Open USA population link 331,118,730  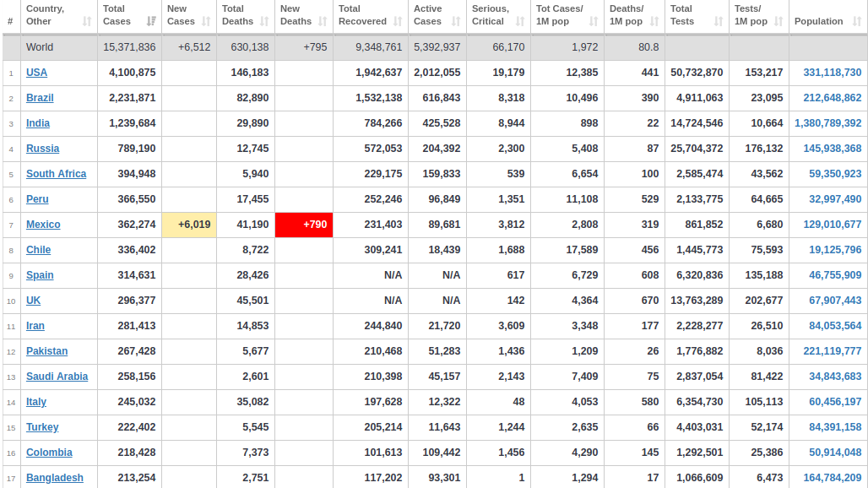pos(832,73)
